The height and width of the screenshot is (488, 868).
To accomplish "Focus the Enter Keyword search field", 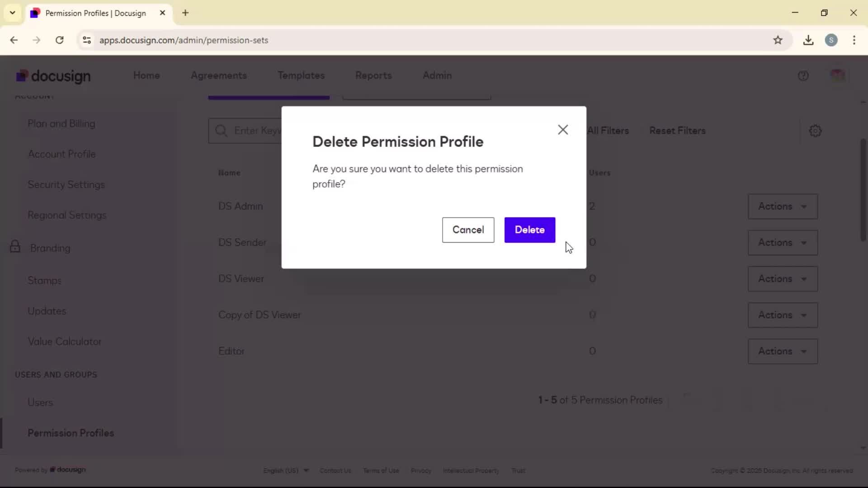I will pyautogui.click(x=245, y=131).
